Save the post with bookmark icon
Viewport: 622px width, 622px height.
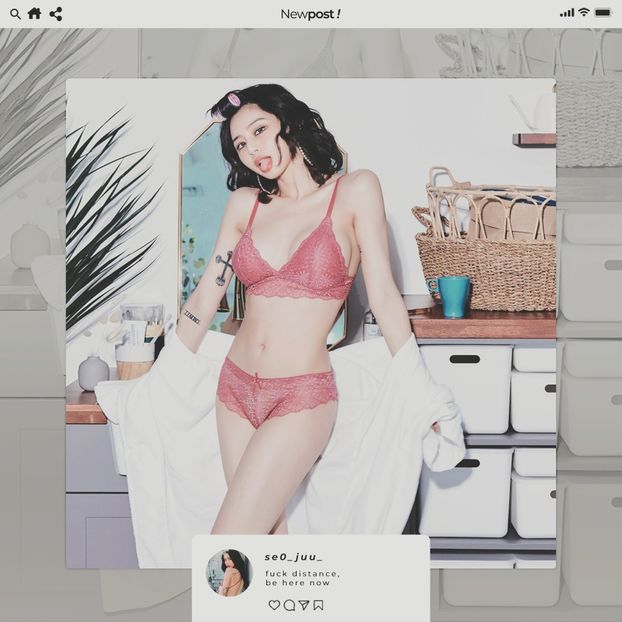point(318,605)
